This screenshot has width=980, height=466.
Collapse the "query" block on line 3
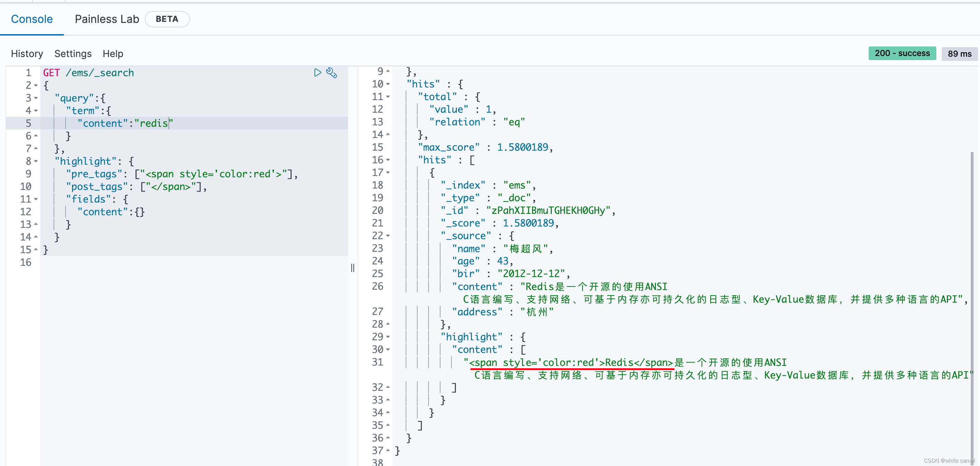click(36, 98)
